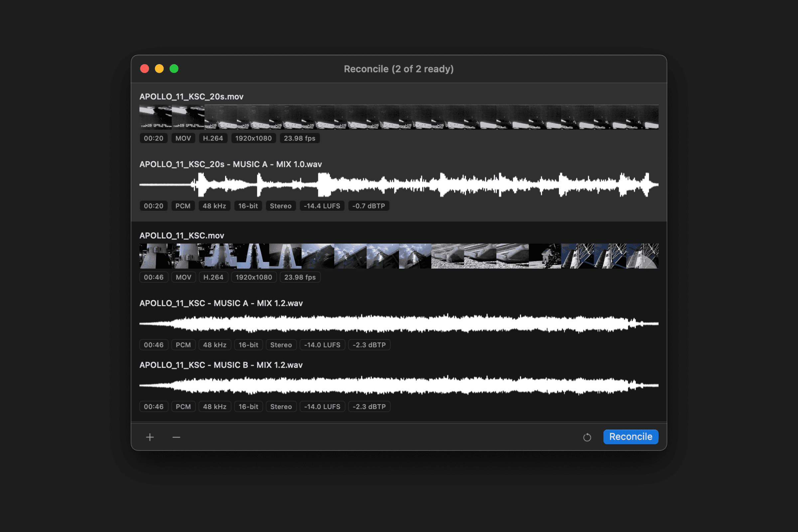Select the PCM badge under MUSIC A - MIX 1.0.wav
This screenshot has width=798, height=532.
tap(183, 205)
